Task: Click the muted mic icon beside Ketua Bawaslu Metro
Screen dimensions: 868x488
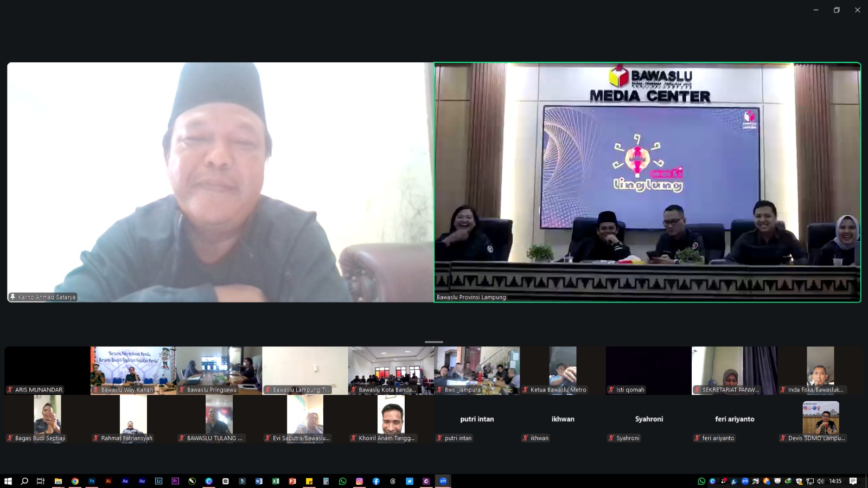Action: [x=525, y=390]
